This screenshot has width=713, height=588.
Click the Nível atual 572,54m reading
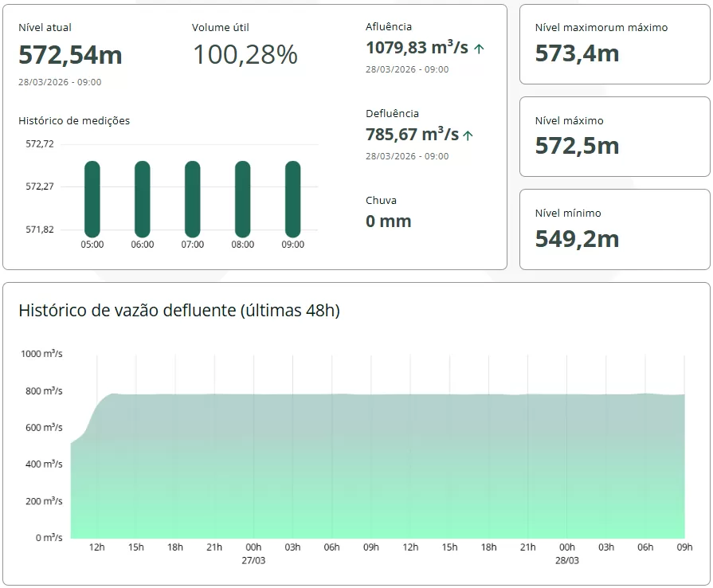pyautogui.click(x=70, y=55)
